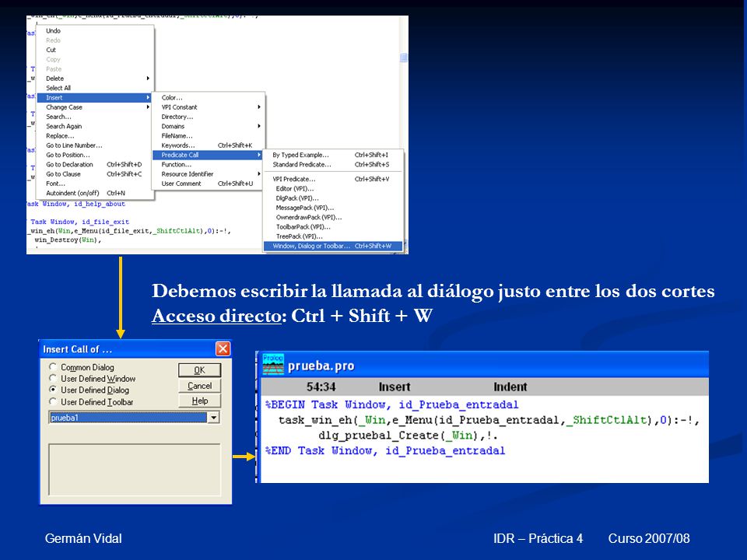Click the task_win_eh code line in prueba.pro

[489, 420]
